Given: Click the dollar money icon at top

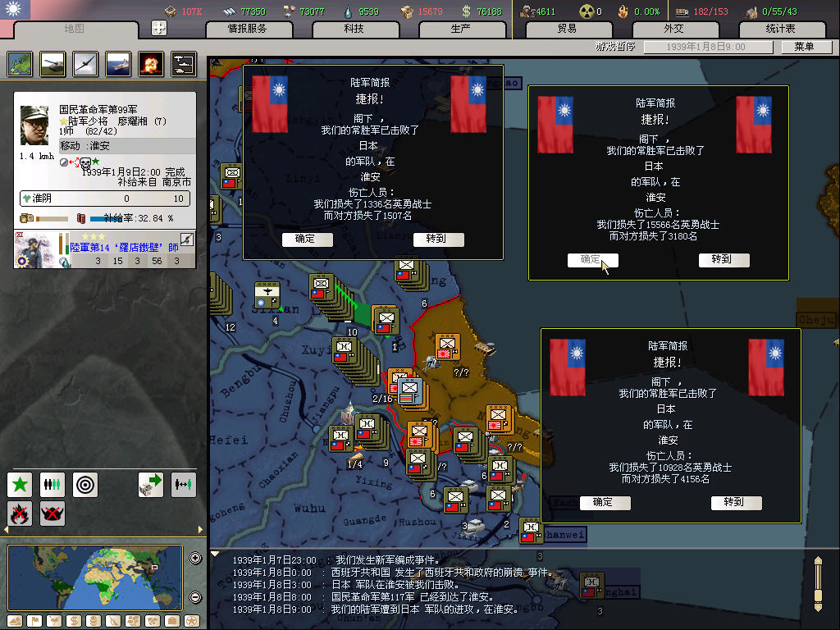Looking at the screenshot, I should click(466, 11).
